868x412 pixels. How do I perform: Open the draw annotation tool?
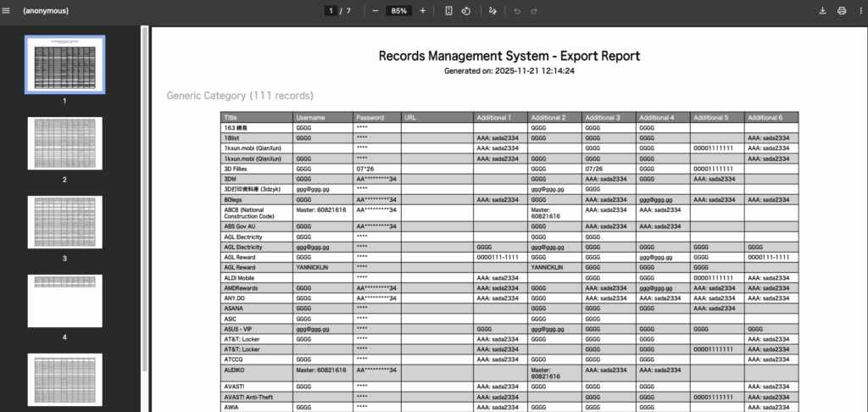[493, 11]
